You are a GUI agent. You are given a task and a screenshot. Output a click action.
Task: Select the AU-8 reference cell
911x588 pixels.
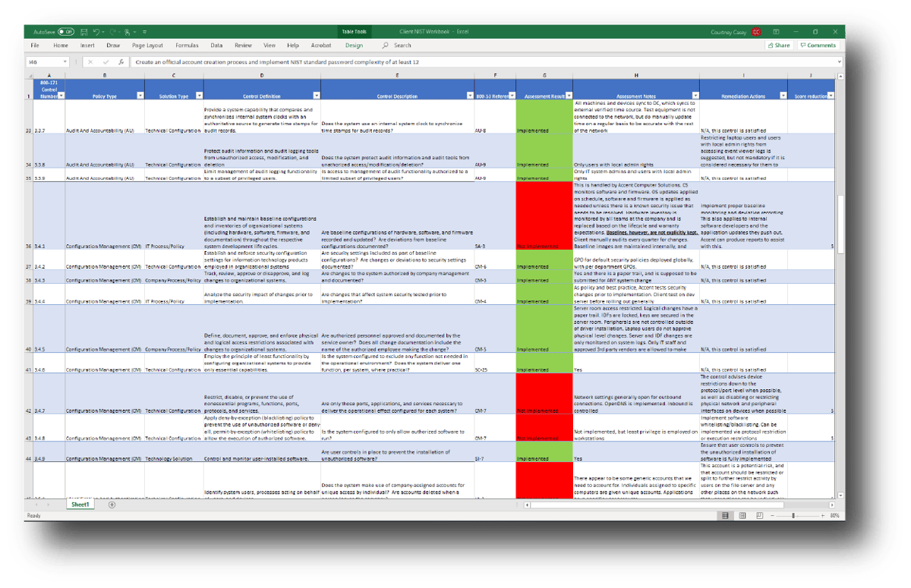click(x=495, y=117)
